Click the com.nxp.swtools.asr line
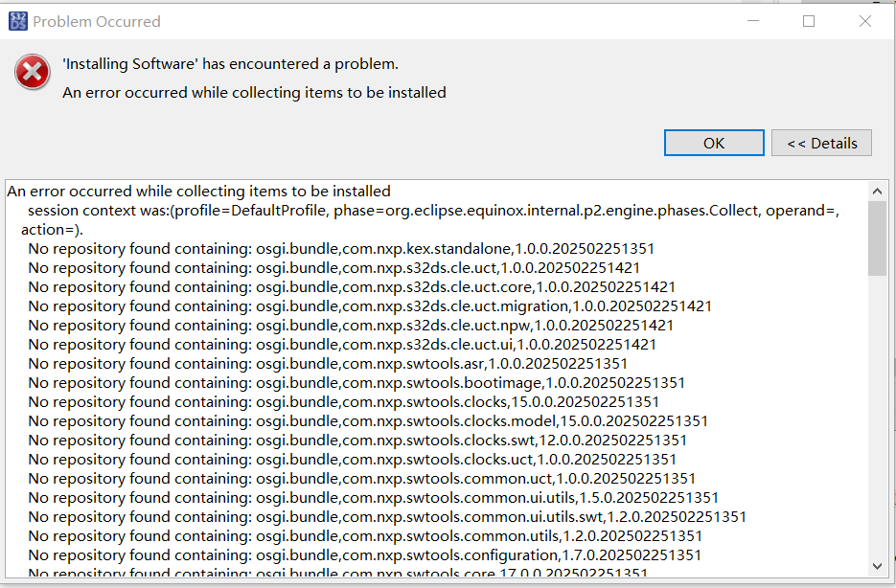This screenshot has height=588, width=896. (x=328, y=364)
